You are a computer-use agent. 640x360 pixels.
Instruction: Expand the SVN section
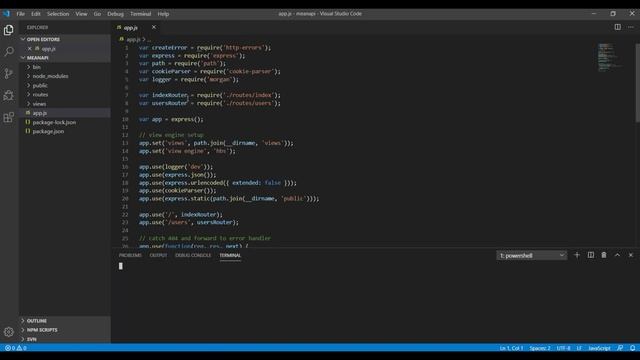[x=65, y=339]
